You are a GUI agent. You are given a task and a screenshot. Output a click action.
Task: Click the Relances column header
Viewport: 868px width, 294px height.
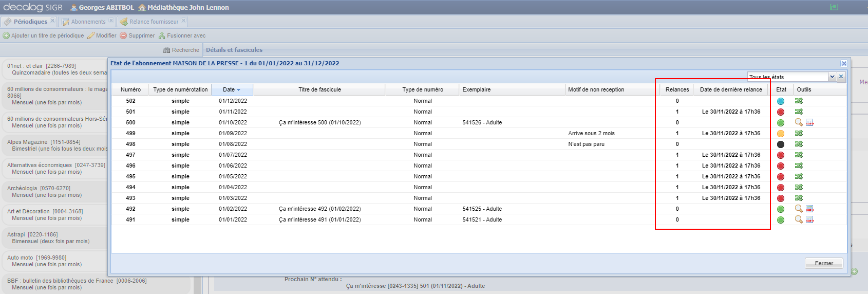tap(677, 89)
